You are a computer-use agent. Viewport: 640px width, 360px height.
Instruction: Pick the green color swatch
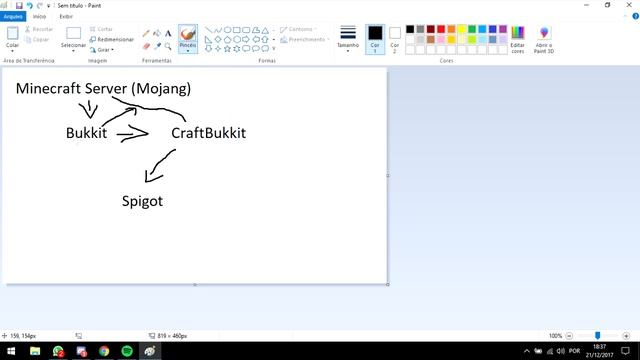click(472, 29)
